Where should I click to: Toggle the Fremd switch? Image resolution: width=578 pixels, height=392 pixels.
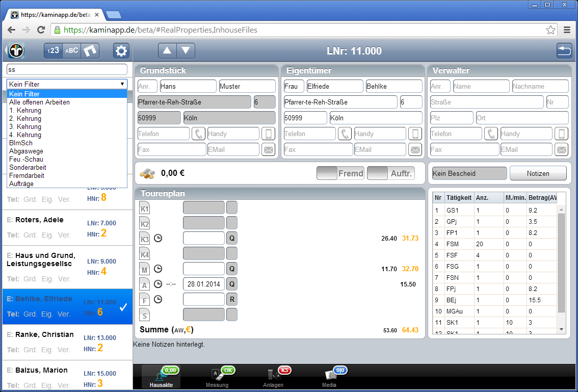tap(340, 173)
